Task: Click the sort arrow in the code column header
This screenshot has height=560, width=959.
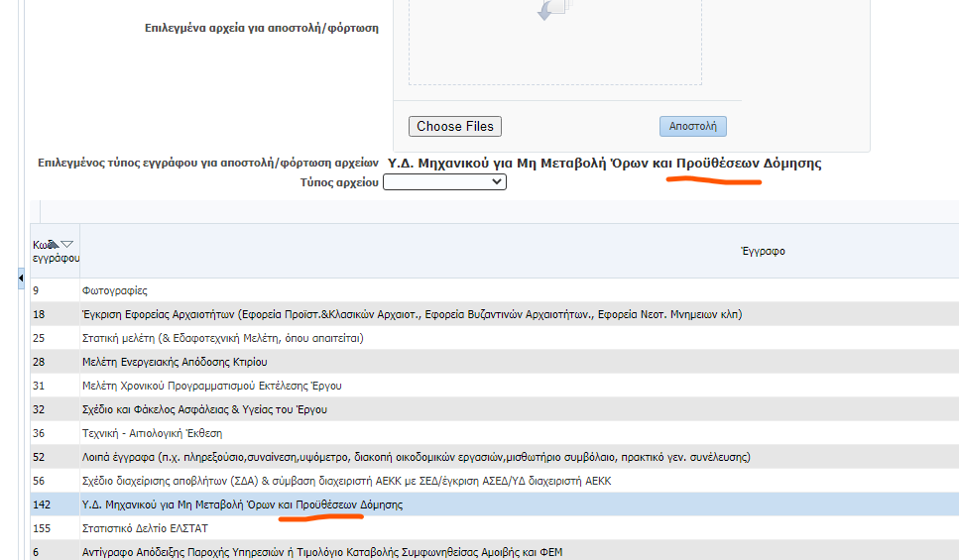Action: point(66,245)
